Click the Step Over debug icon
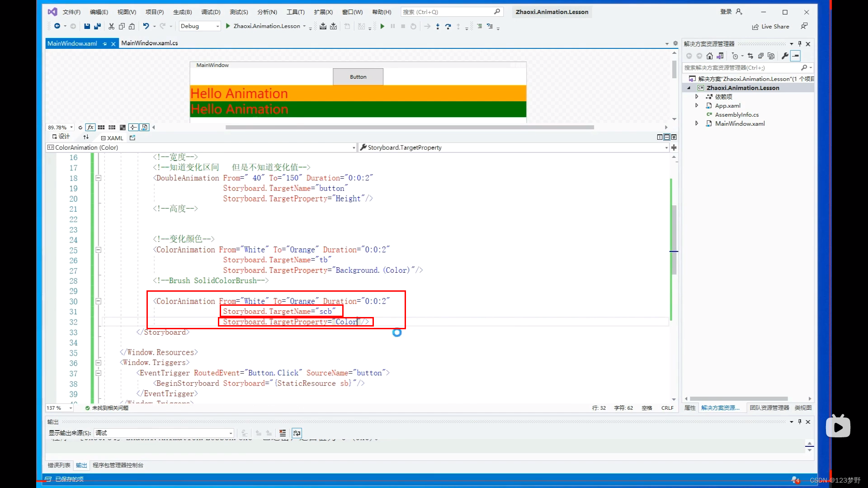The width and height of the screenshot is (868, 488). [448, 26]
